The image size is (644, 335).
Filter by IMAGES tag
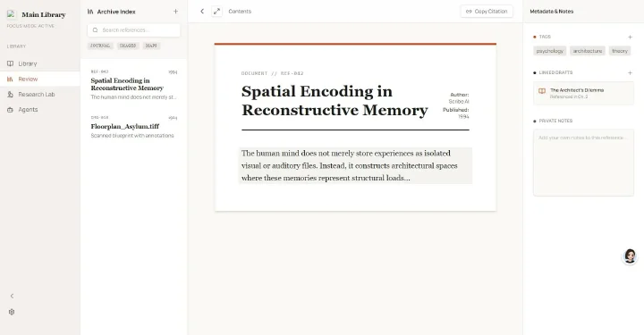pos(128,46)
